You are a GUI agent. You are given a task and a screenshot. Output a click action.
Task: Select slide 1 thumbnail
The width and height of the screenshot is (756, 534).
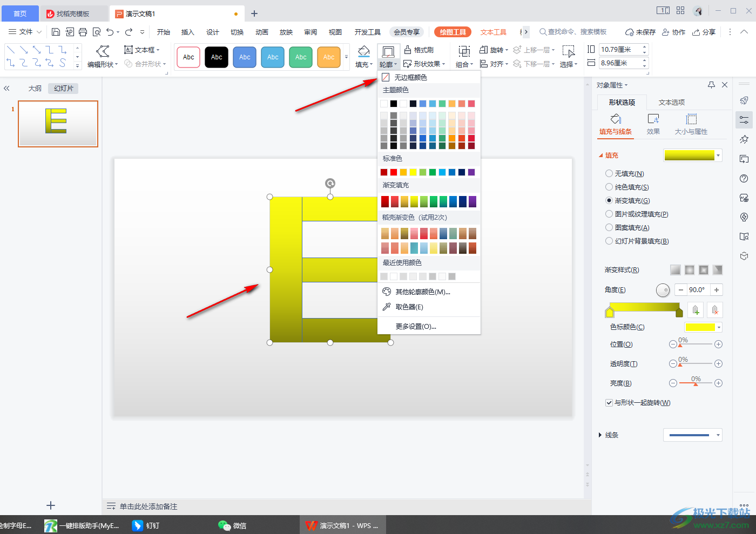[x=58, y=124]
